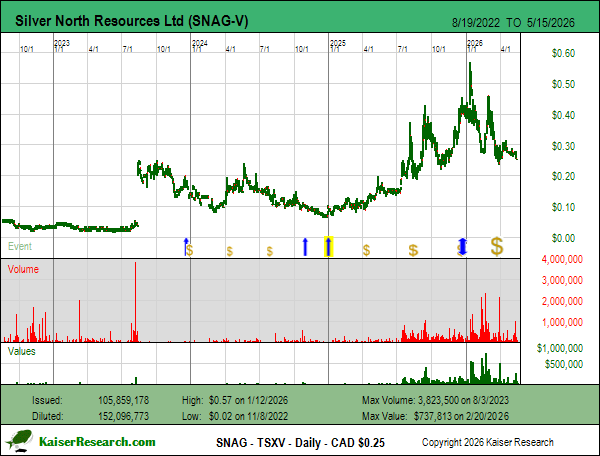The height and width of the screenshot is (456, 600).
Task: Click the SNAG - TSXV - Daily - CAD $0.25 text
Action: (300, 443)
